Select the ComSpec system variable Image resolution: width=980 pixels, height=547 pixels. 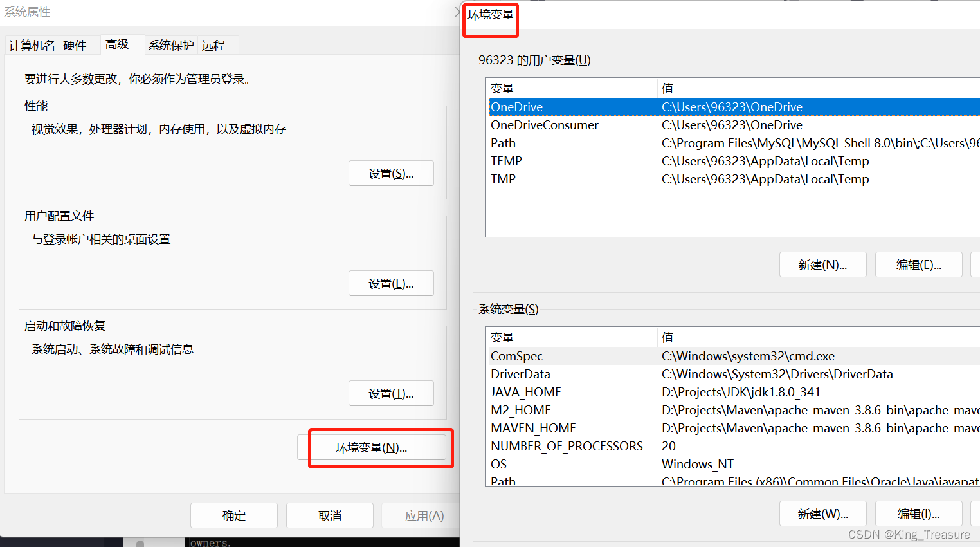point(734,356)
